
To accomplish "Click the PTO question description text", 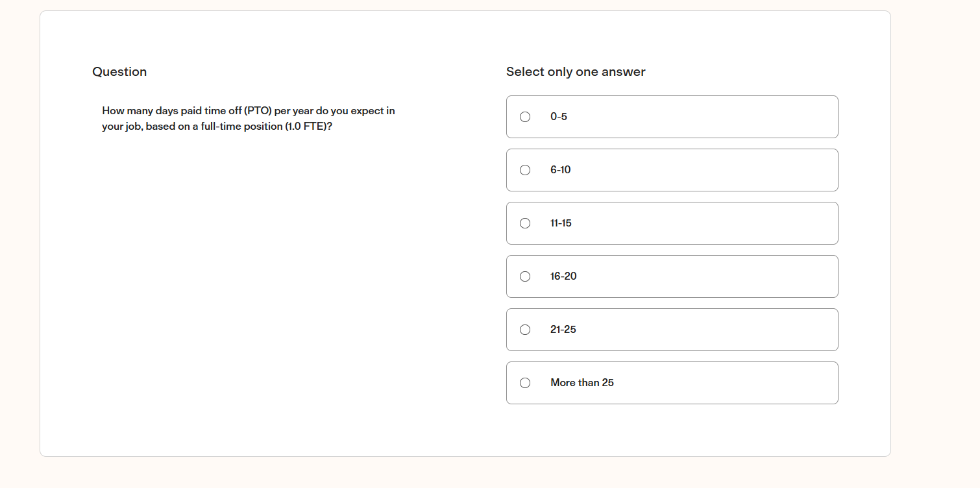I will [249, 118].
